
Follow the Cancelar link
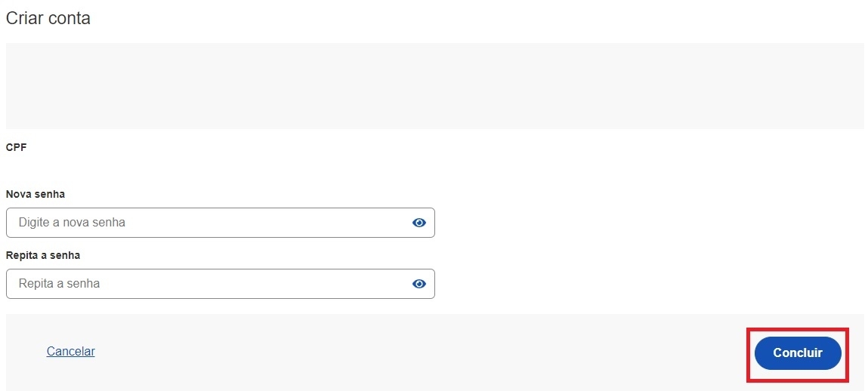[71, 351]
